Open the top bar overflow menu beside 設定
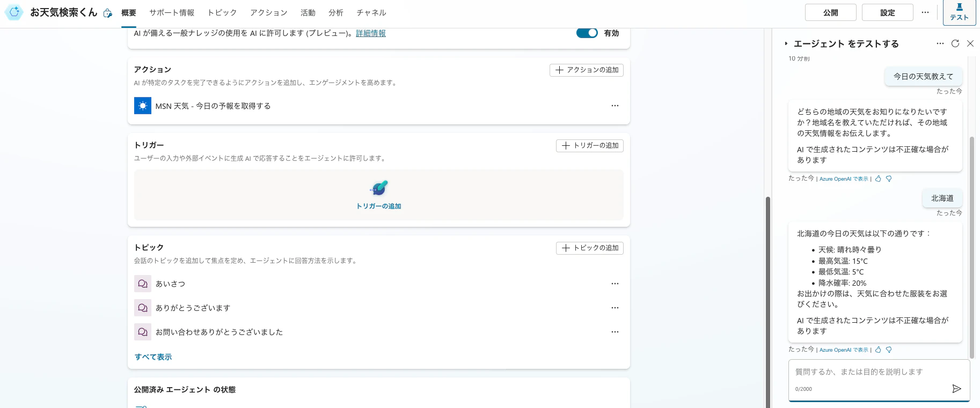The width and height of the screenshot is (980, 408). click(x=925, y=12)
